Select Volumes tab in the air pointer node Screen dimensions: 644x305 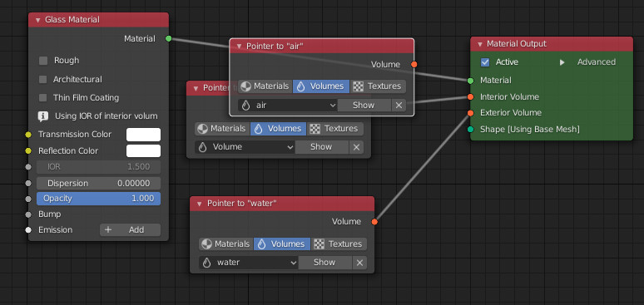321,86
